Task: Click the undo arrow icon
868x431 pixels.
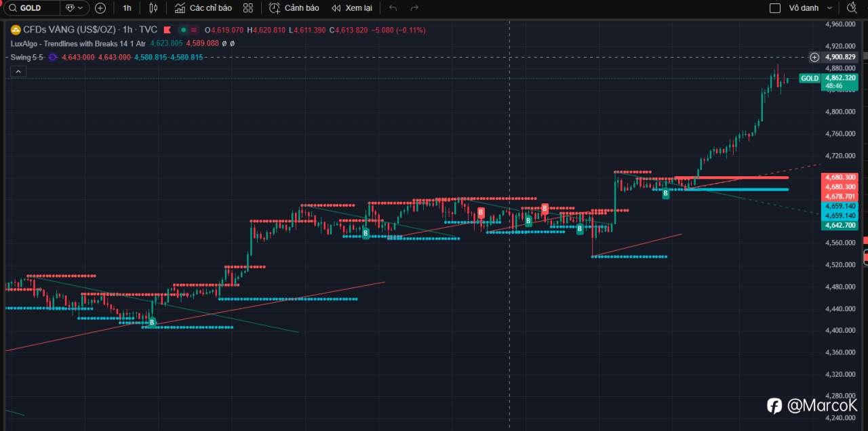Action: pos(392,8)
